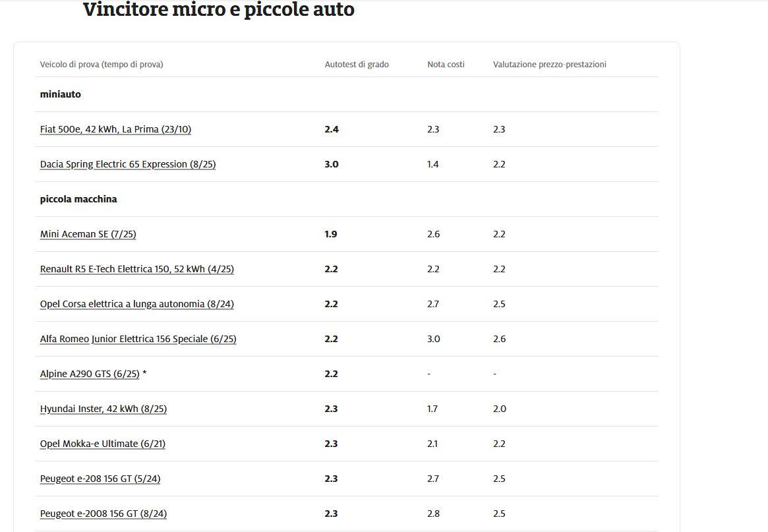The height and width of the screenshot is (532, 768).
Task: Click the 'miniauto' section heading
Action: (x=61, y=94)
